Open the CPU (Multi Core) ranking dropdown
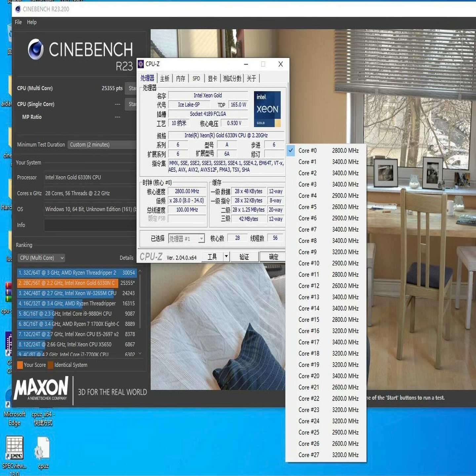Image resolution: width=476 pixels, height=476 pixels. coord(41,258)
